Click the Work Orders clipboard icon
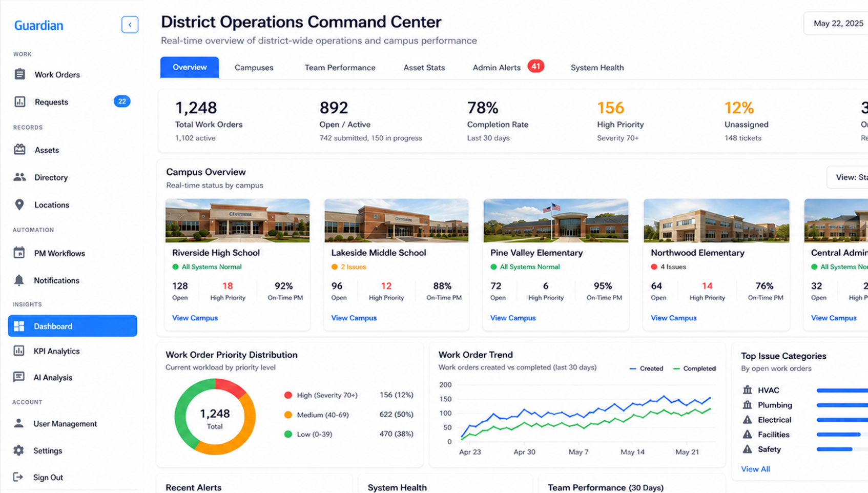 point(19,74)
